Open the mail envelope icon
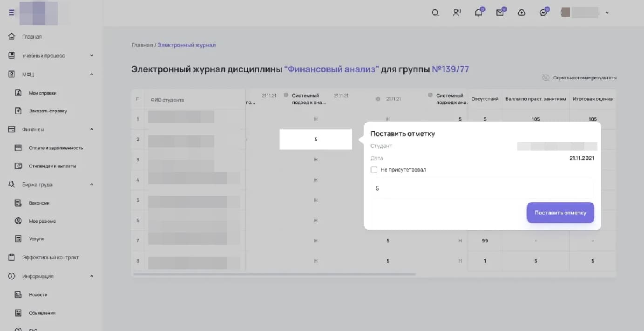Image resolution: width=644 pixels, height=331 pixels. 500,13
